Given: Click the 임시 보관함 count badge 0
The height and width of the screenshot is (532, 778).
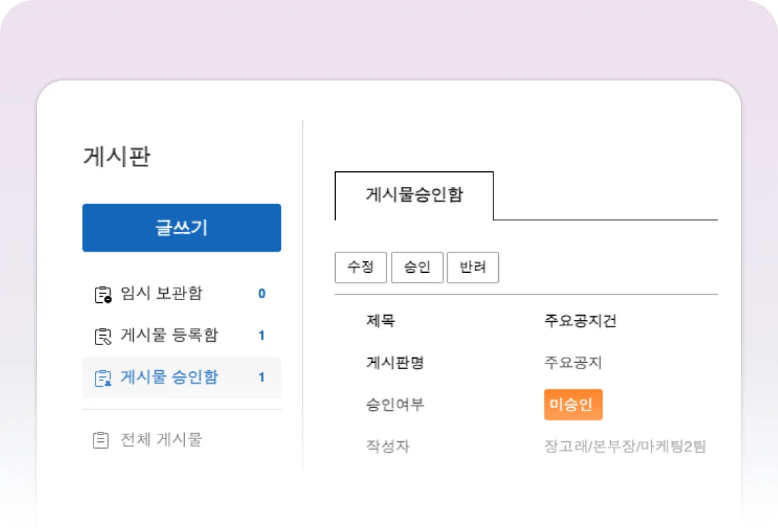Looking at the screenshot, I should (x=261, y=294).
